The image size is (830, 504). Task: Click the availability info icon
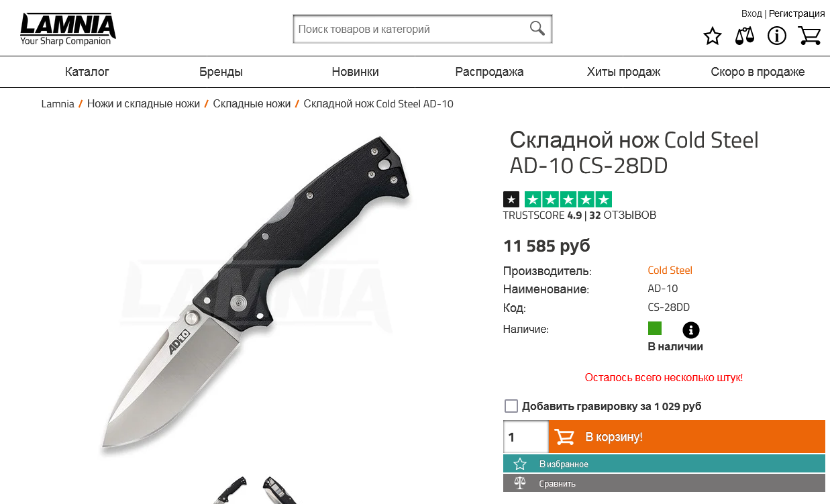tap(690, 330)
